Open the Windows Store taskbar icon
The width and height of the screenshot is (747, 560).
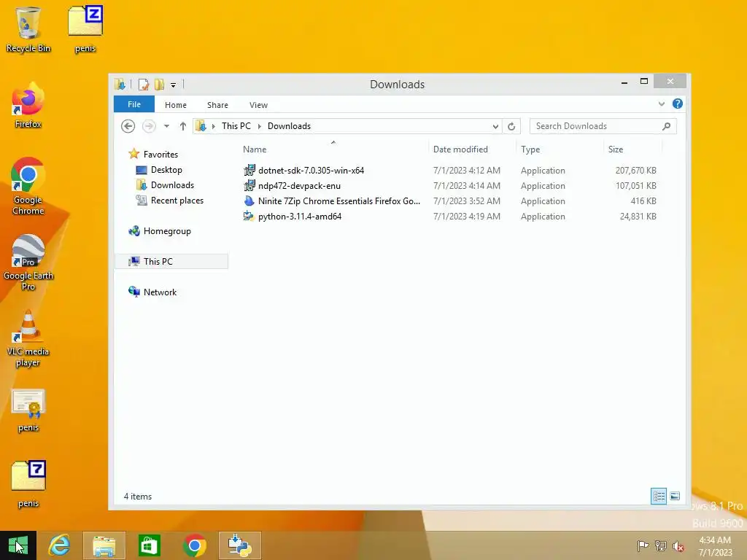149,545
